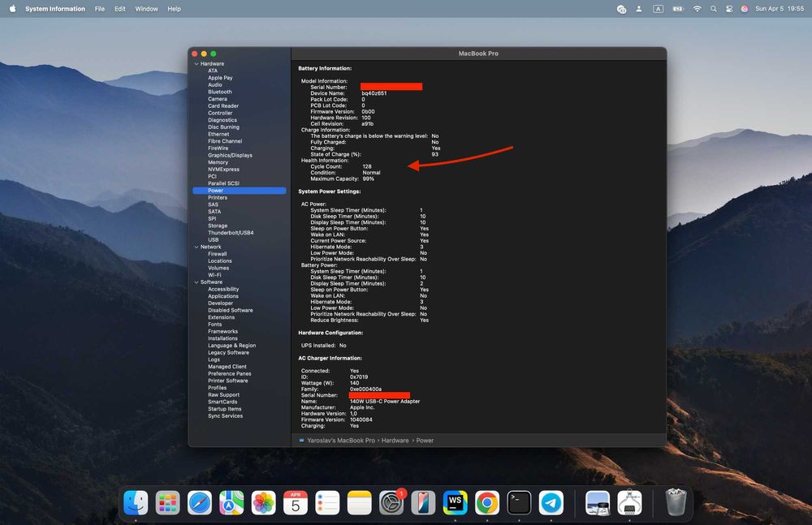Click the date and time in the menu bar

[x=780, y=9]
